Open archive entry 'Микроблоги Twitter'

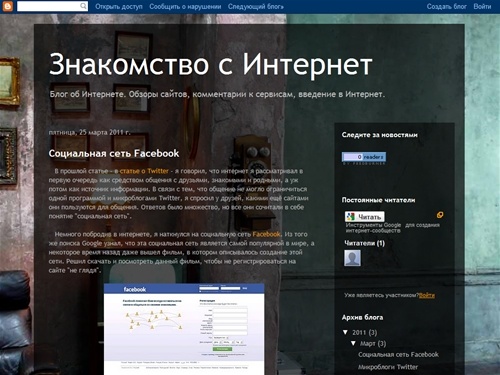click(388, 367)
